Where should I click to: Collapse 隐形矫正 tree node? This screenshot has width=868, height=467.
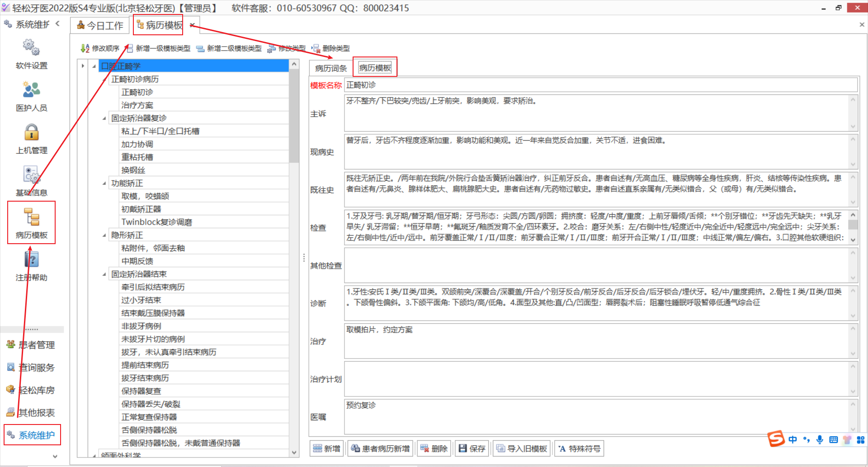click(x=104, y=236)
